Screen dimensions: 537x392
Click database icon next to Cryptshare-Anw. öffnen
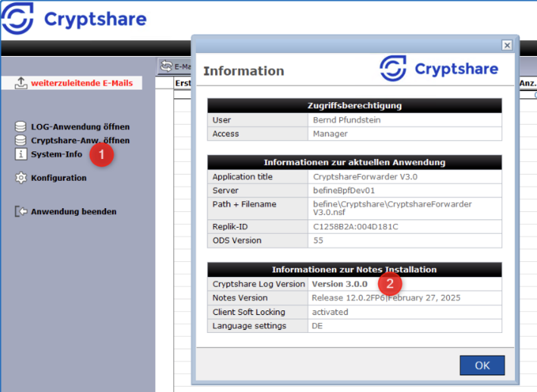click(x=20, y=140)
